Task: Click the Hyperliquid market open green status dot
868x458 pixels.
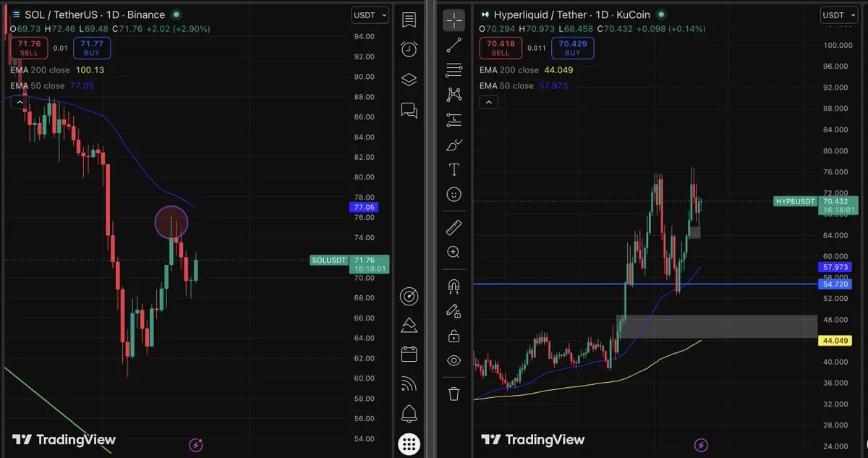Action: pos(663,14)
